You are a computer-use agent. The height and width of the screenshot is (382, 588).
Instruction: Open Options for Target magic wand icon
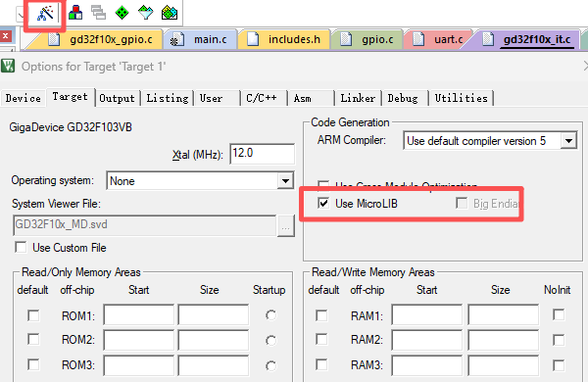point(45,13)
